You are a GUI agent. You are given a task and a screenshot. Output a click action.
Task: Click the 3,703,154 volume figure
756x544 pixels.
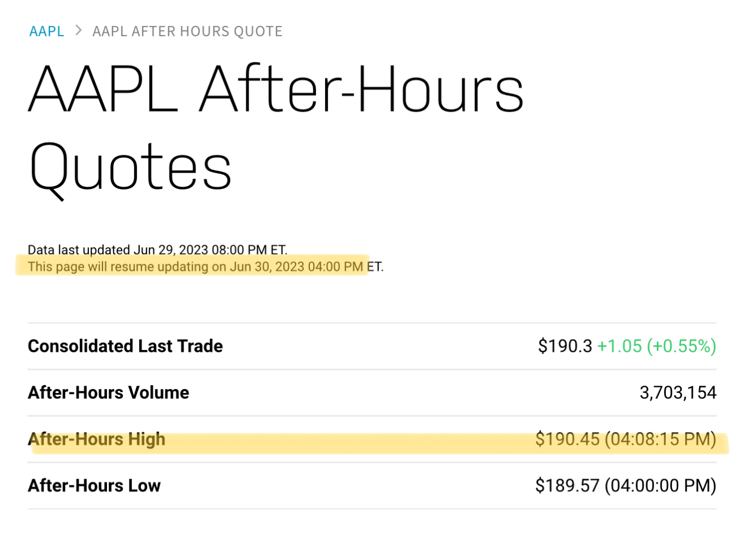(x=678, y=393)
